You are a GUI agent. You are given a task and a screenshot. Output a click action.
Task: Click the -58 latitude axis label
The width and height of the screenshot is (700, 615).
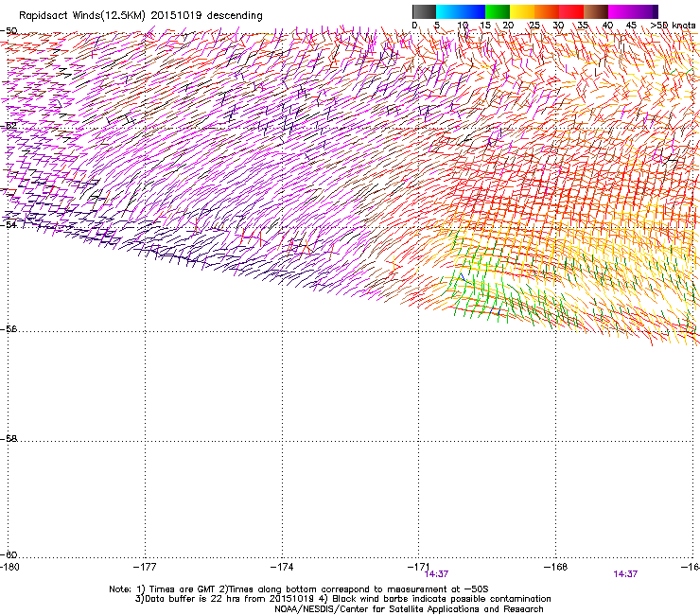click(x=9, y=439)
